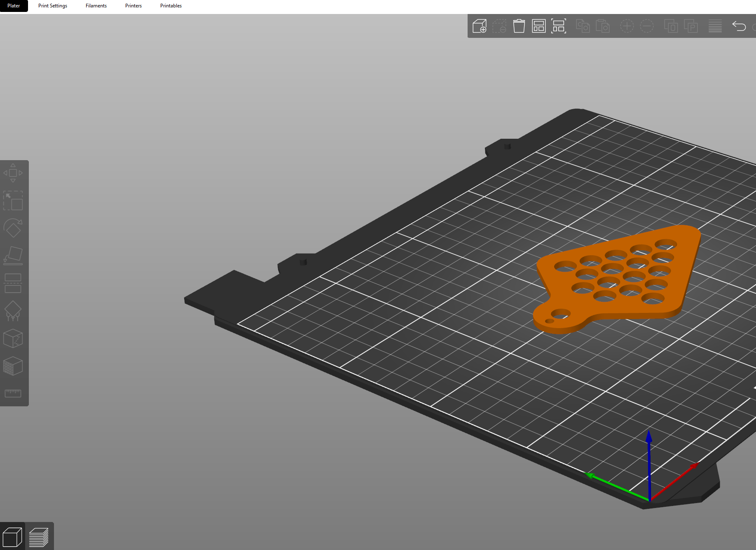This screenshot has width=756, height=550.
Task: Click the Delete all trash icon
Action: [x=519, y=26]
